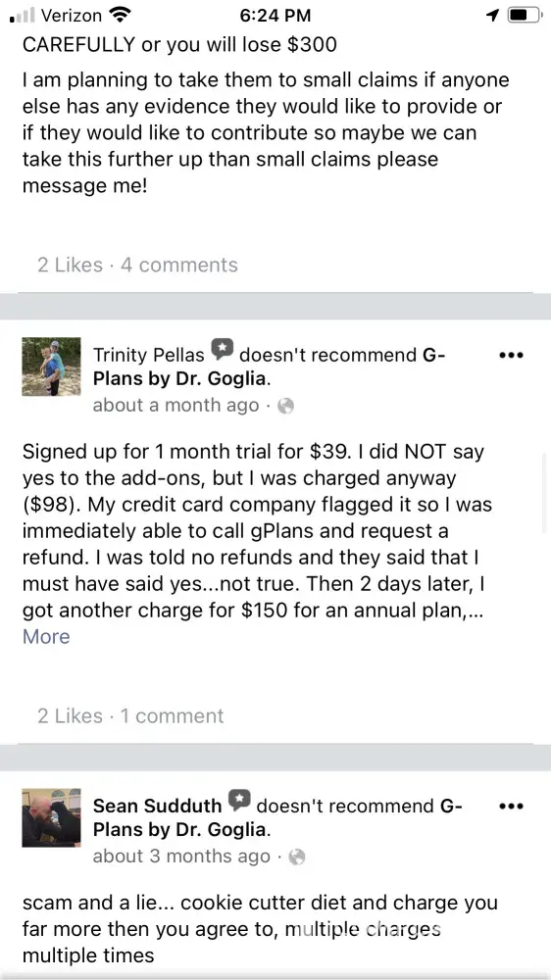Open 4 comments on first review
551x980 pixels.
coord(179,265)
